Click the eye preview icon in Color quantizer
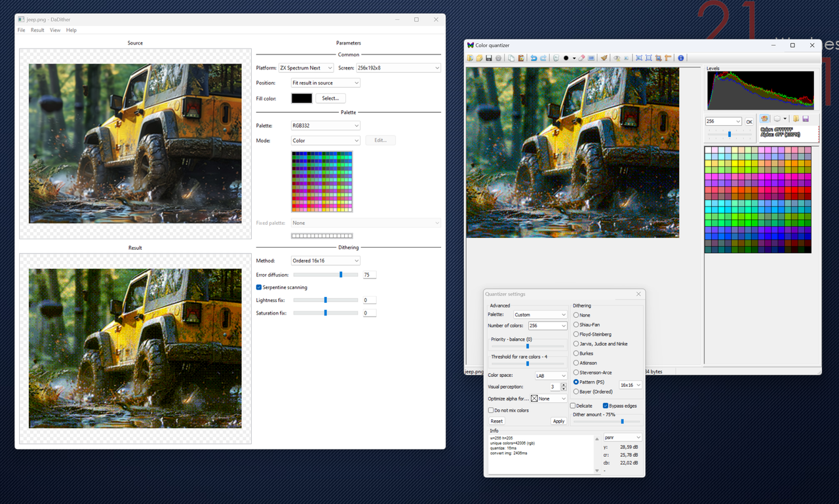The width and height of the screenshot is (839, 504). 617,58
